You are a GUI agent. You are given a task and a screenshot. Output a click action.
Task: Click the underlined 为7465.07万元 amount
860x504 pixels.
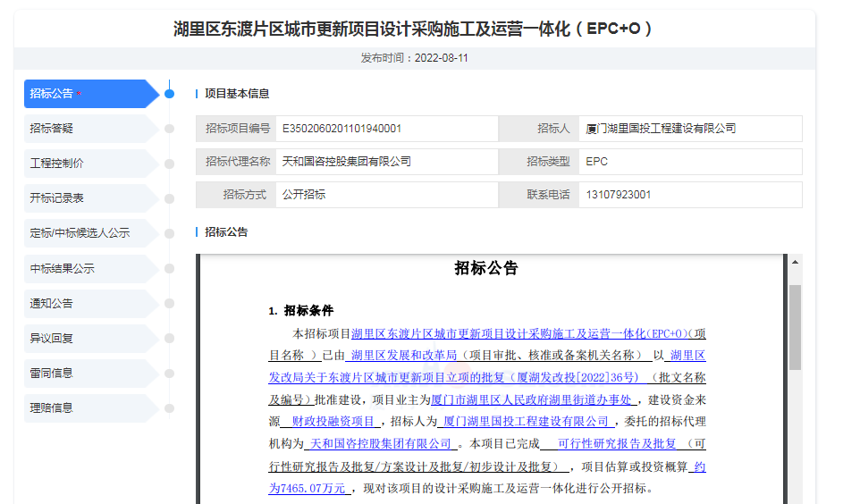pos(307,488)
